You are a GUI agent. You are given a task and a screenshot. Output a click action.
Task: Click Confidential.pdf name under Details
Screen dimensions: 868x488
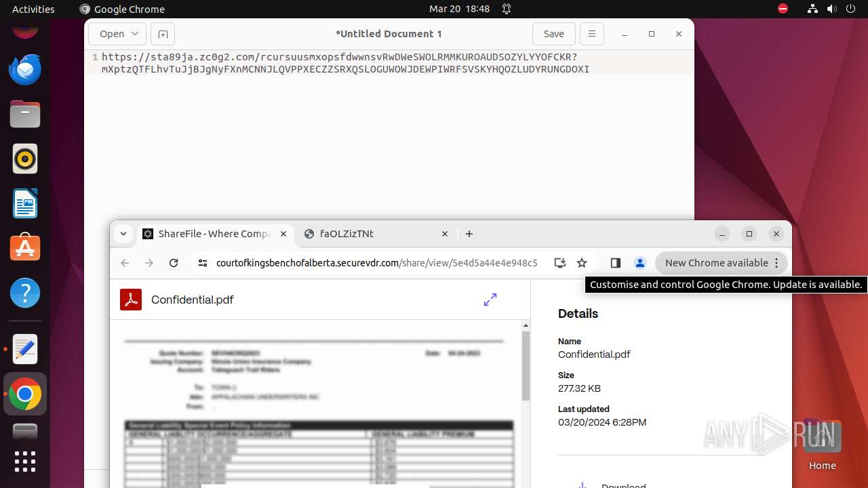[594, 354]
